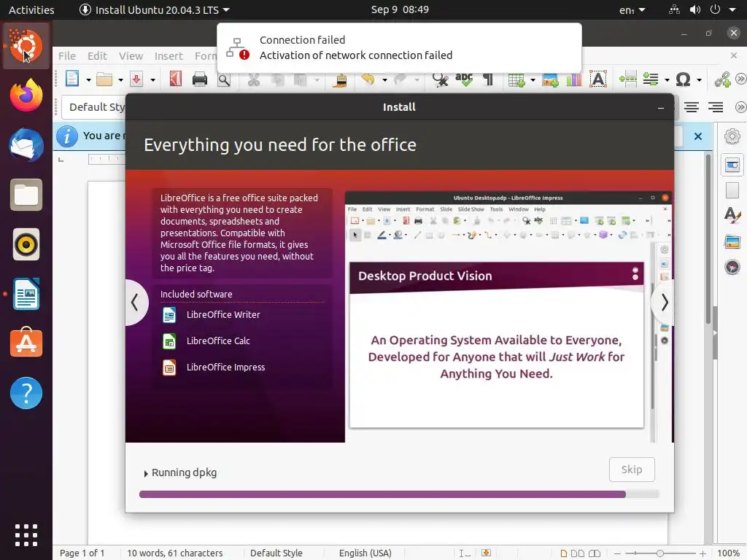Close the Writer infobar with X
The width and height of the screenshot is (747, 560).
click(698, 136)
